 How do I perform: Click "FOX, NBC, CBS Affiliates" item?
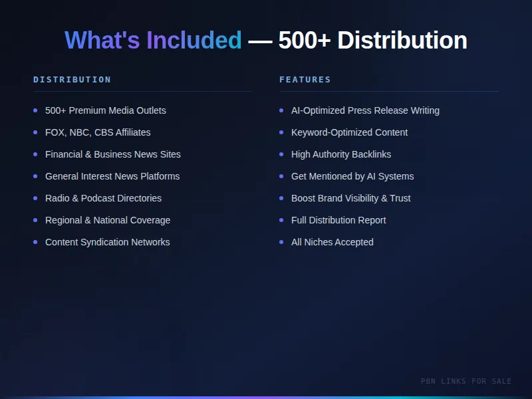[98, 132]
